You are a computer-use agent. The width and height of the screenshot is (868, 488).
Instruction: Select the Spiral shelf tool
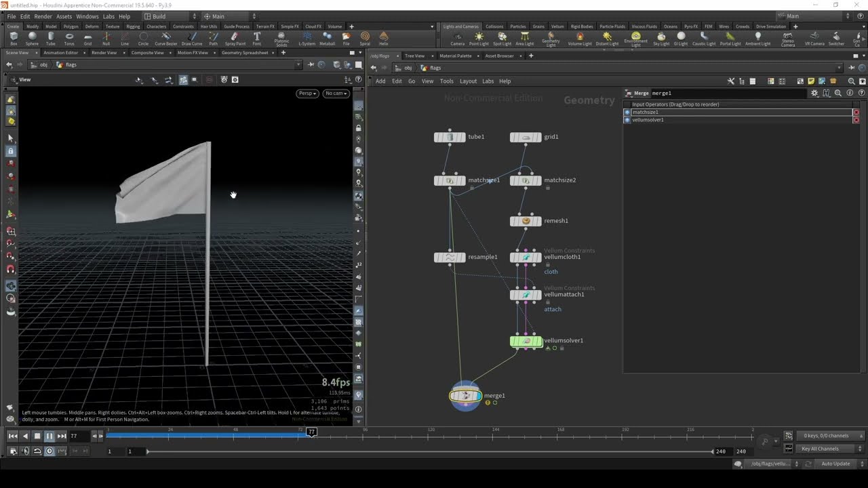point(365,39)
